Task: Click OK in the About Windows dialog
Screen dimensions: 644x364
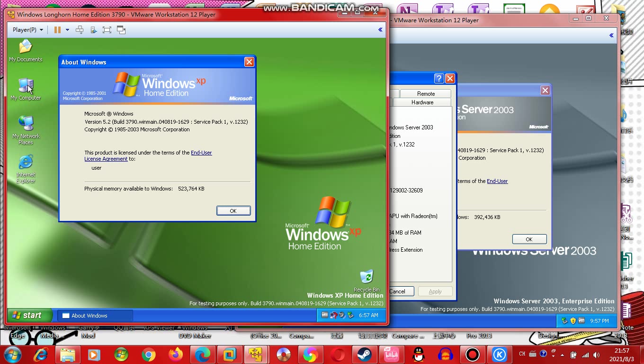Action: pyautogui.click(x=233, y=210)
